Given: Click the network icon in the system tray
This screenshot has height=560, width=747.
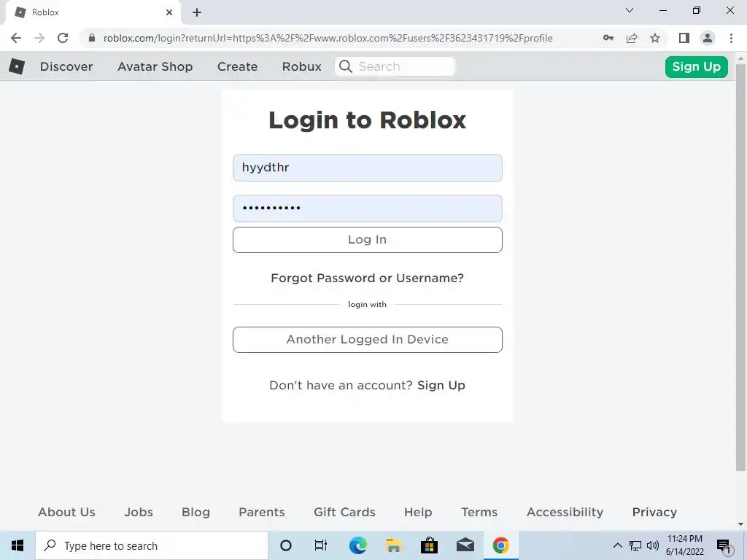Looking at the screenshot, I should [635, 545].
